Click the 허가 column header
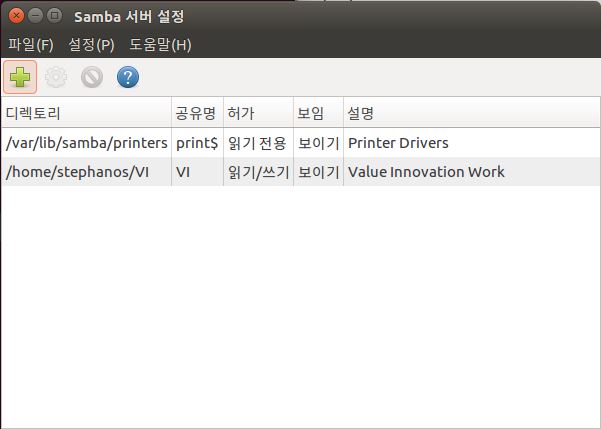Image resolution: width=601 pixels, height=429 pixels. tap(241, 112)
